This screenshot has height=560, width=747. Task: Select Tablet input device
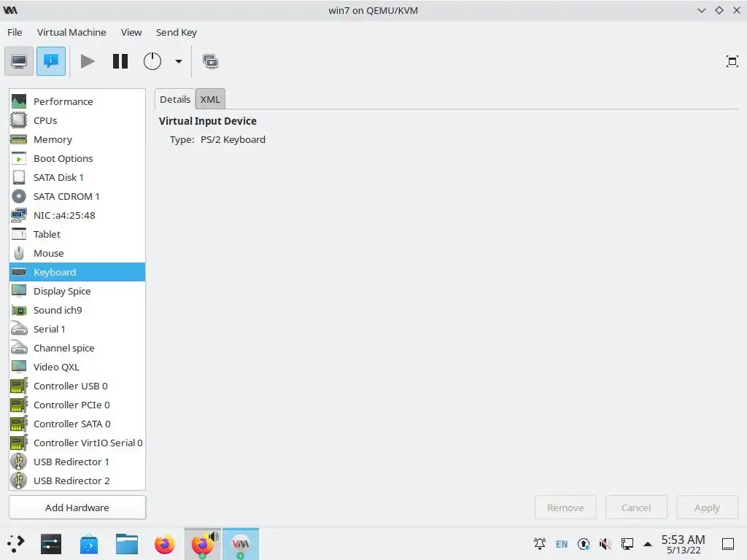[77, 234]
